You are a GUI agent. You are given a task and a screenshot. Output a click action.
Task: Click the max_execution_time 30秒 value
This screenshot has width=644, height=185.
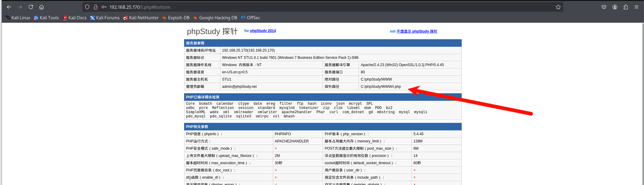[278, 163]
